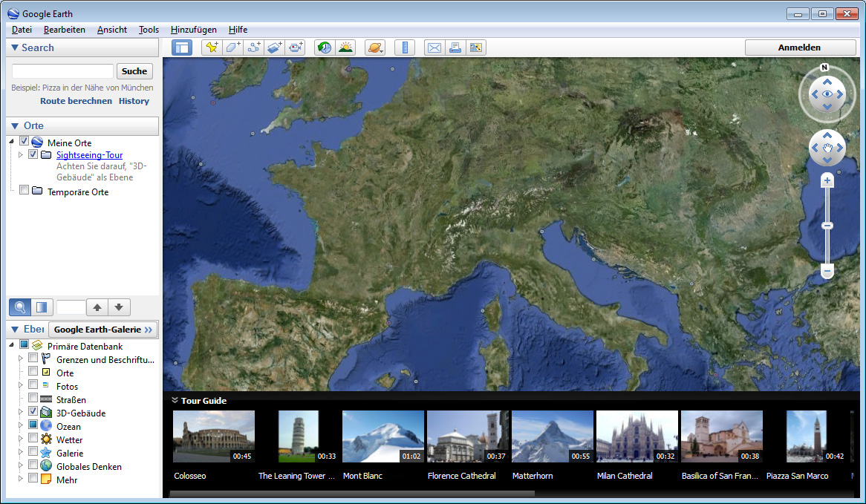Print the current view
This screenshot has height=504, width=866.
tap(455, 47)
